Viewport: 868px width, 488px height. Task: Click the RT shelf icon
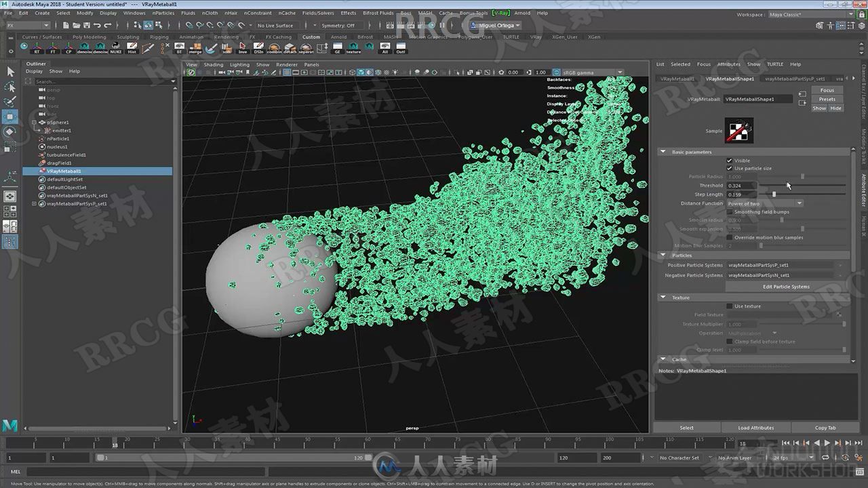37,48
